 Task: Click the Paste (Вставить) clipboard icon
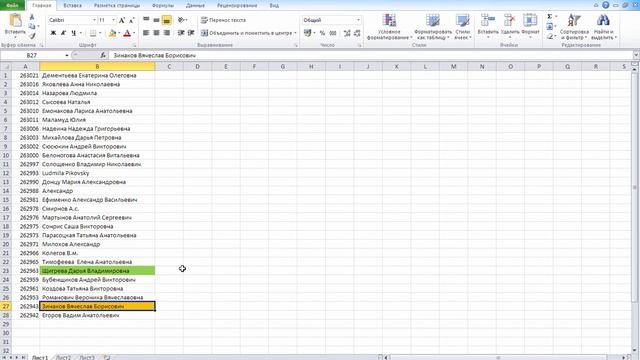click(x=15, y=20)
